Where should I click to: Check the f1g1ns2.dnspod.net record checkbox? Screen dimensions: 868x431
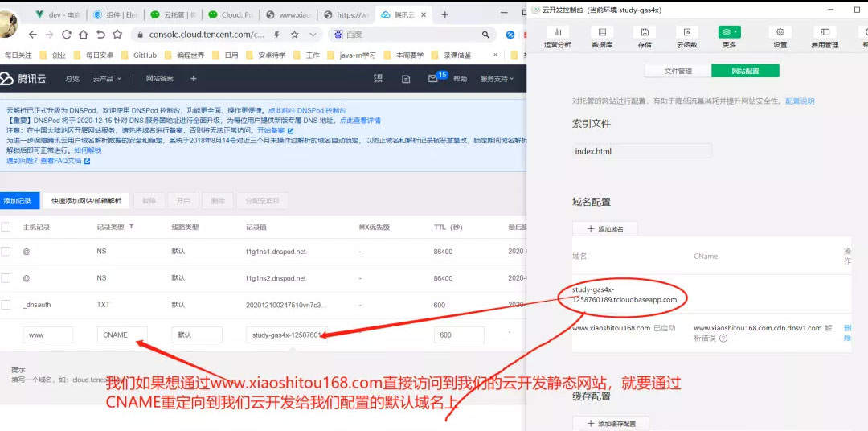6,277
